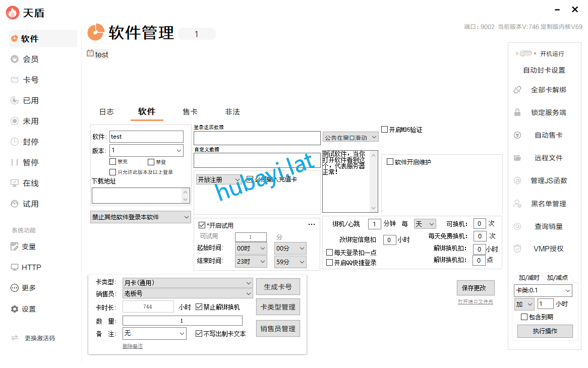Click the 卡号 card icon in sidebar
This screenshot has height=368, width=588.
point(15,80)
